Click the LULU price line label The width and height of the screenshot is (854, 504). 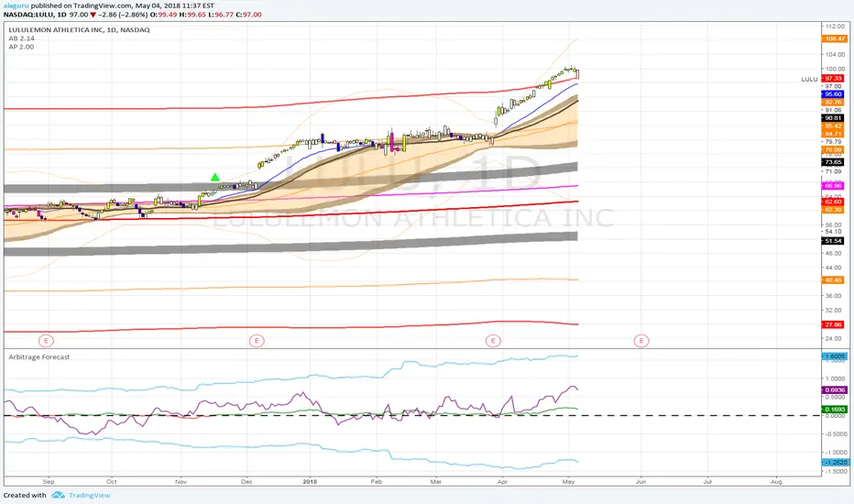(x=809, y=79)
